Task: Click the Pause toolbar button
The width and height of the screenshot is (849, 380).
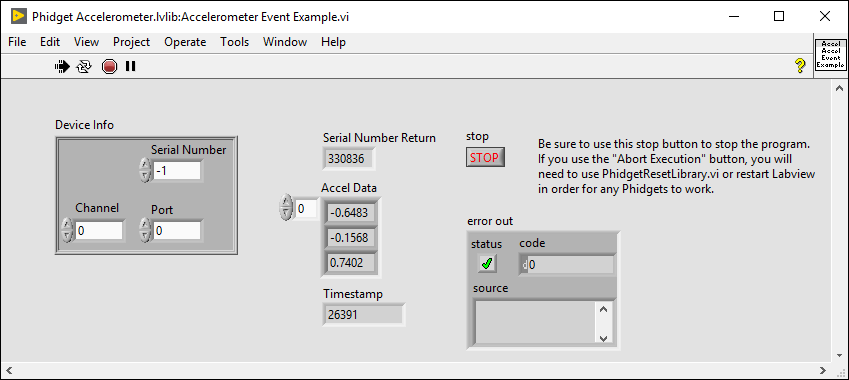Action: point(130,66)
